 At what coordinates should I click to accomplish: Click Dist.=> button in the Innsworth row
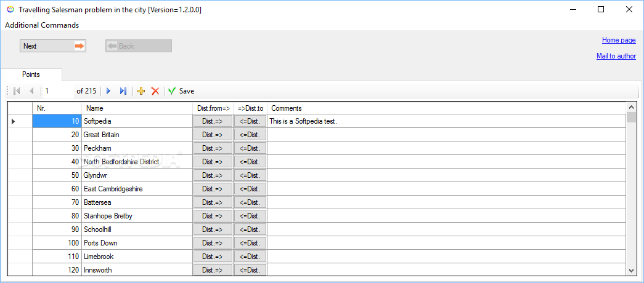click(x=213, y=270)
